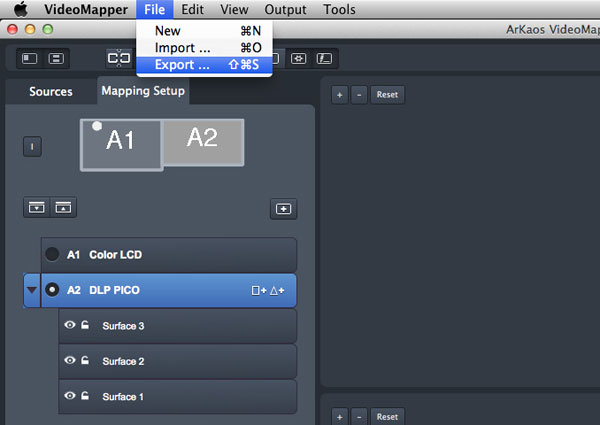Add a rectangle surface to A2
The height and width of the screenshot is (425, 600).
259,291
